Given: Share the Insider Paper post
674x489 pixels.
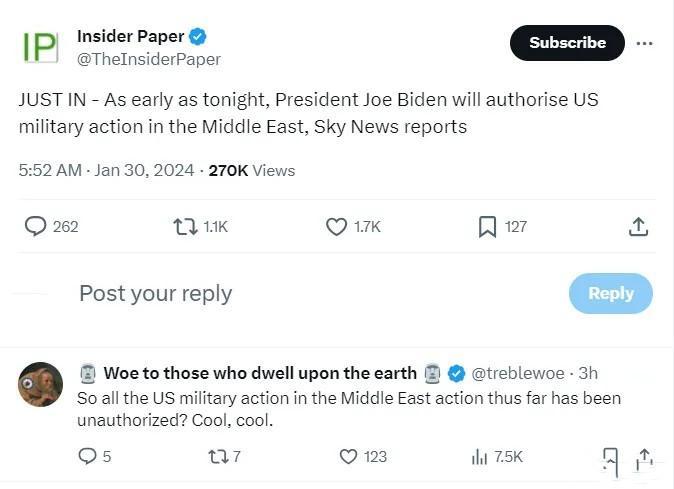Looking at the screenshot, I should pyautogui.click(x=638, y=226).
